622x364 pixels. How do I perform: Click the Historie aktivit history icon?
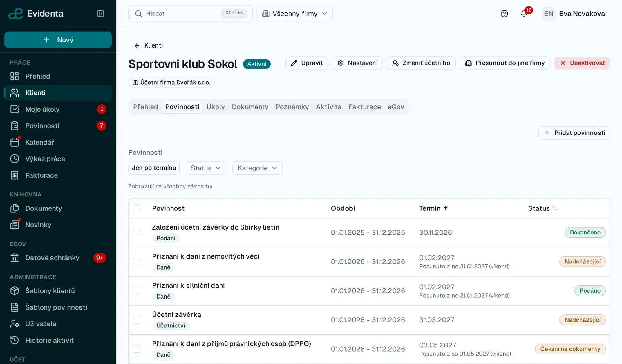pyautogui.click(x=15, y=340)
